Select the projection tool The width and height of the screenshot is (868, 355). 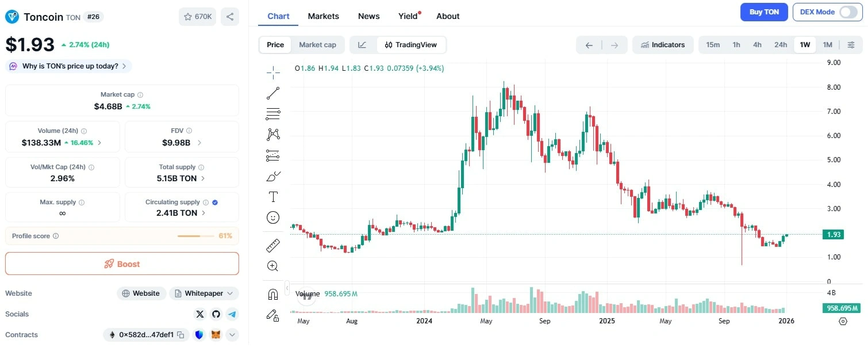(273, 155)
